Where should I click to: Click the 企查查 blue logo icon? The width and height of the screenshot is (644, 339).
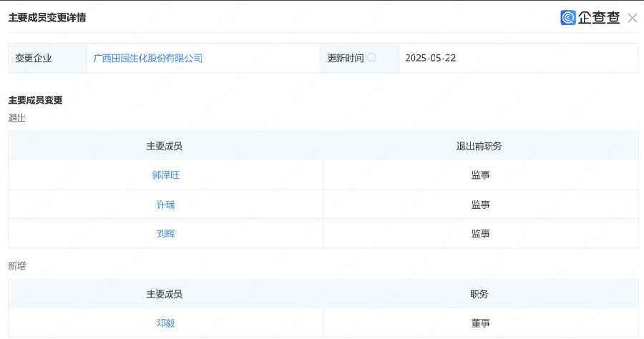click(568, 18)
